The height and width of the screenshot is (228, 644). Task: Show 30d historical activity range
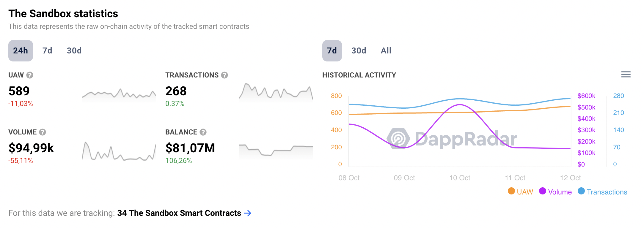359,51
